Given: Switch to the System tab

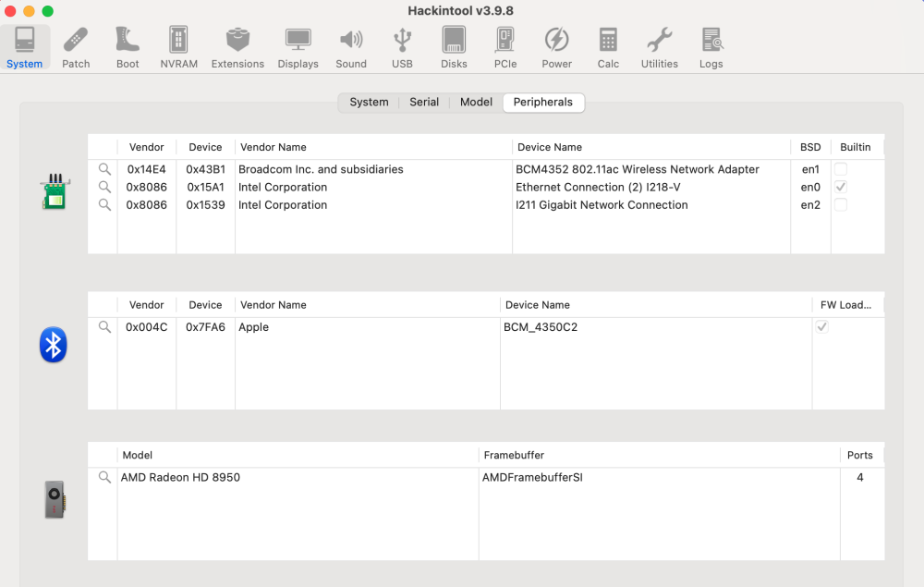Looking at the screenshot, I should click(369, 102).
